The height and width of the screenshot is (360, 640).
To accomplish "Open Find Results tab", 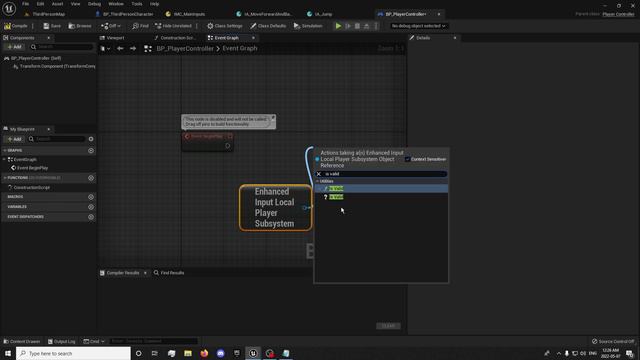I will coord(169,273).
